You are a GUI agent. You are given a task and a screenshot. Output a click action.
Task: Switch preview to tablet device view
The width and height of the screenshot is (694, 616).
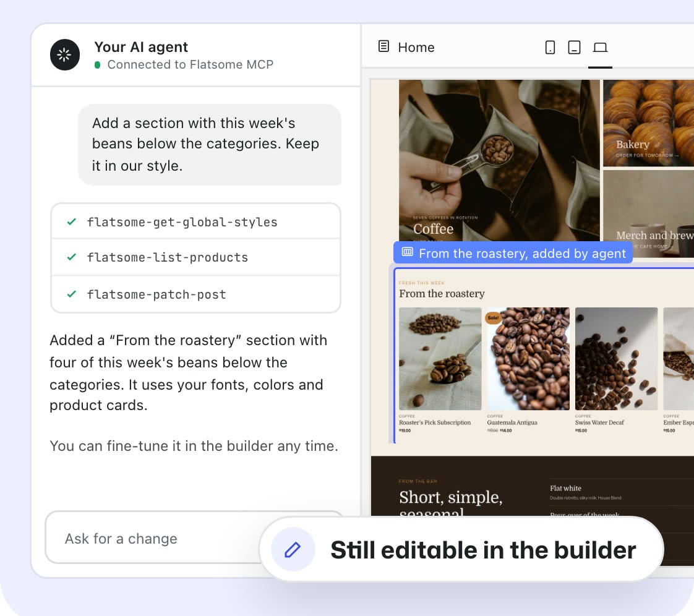[574, 47]
